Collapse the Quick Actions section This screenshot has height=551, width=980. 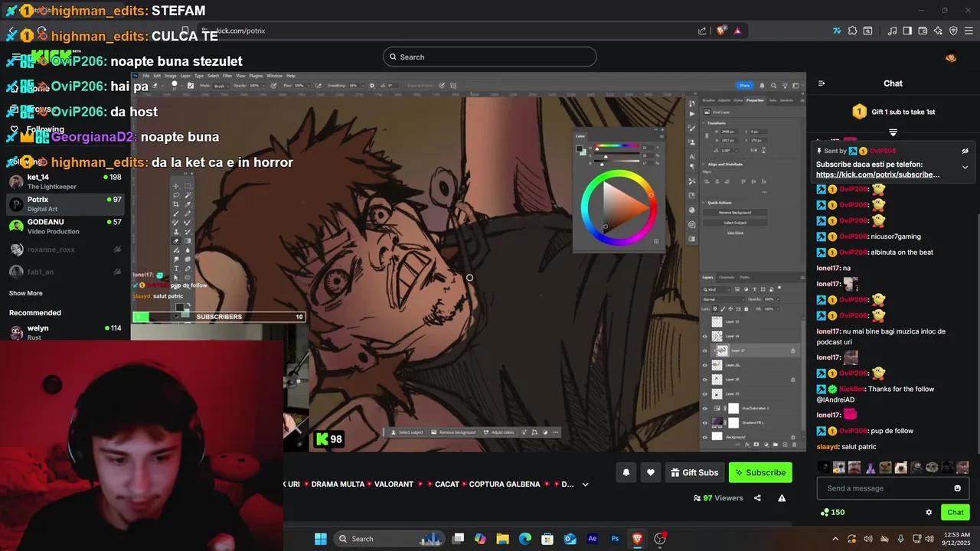pyautogui.click(x=703, y=203)
